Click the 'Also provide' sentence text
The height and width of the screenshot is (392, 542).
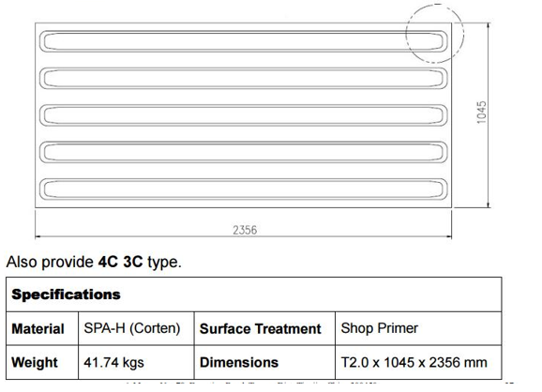pyautogui.click(x=94, y=262)
